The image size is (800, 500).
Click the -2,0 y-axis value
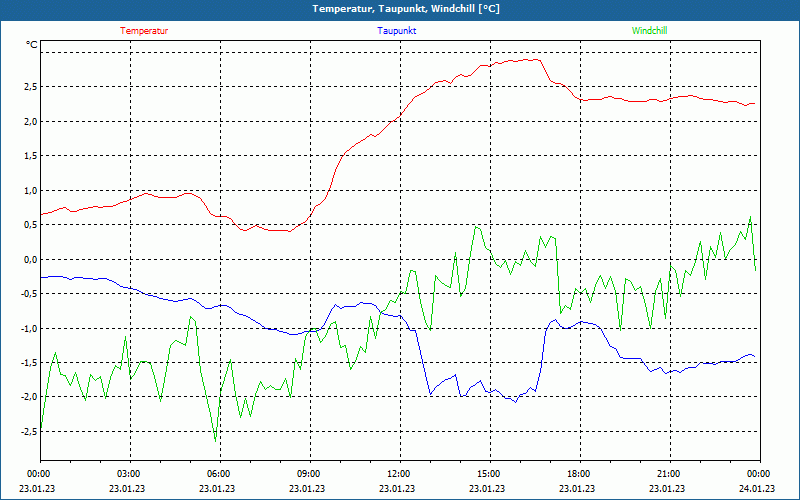(x=29, y=397)
